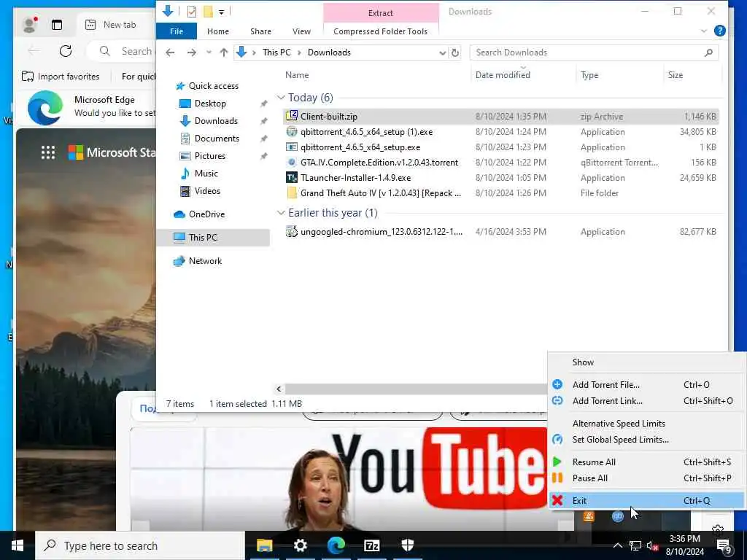Image resolution: width=747 pixels, height=560 pixels.
Task: Open Pictures in navigation pane
Action: 209,156
